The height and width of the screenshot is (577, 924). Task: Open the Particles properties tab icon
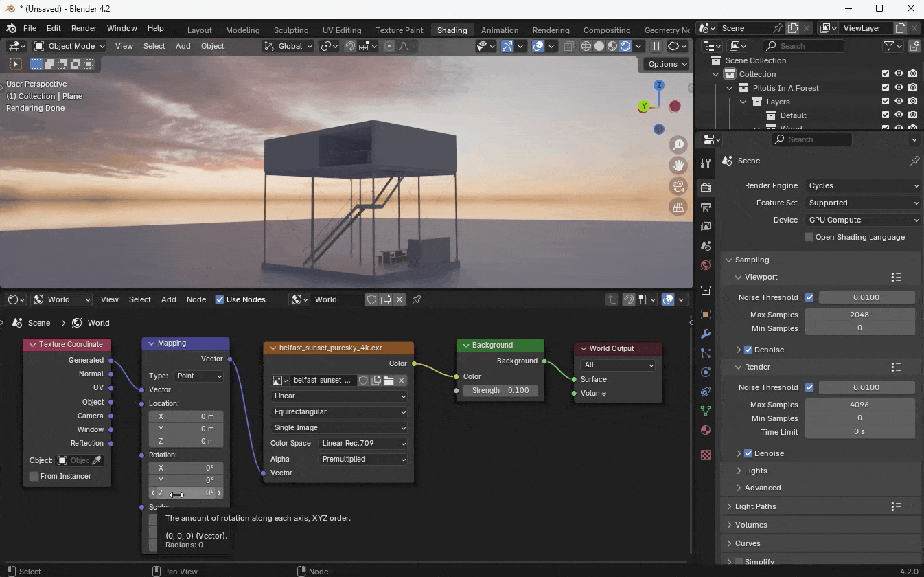pyautogui.click(x=705, y=353)
